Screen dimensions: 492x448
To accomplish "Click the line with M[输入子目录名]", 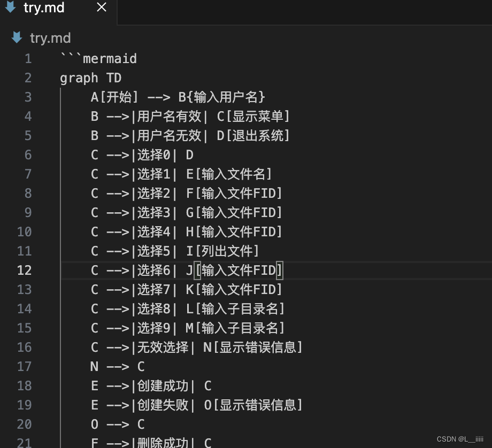I will 188,328.
